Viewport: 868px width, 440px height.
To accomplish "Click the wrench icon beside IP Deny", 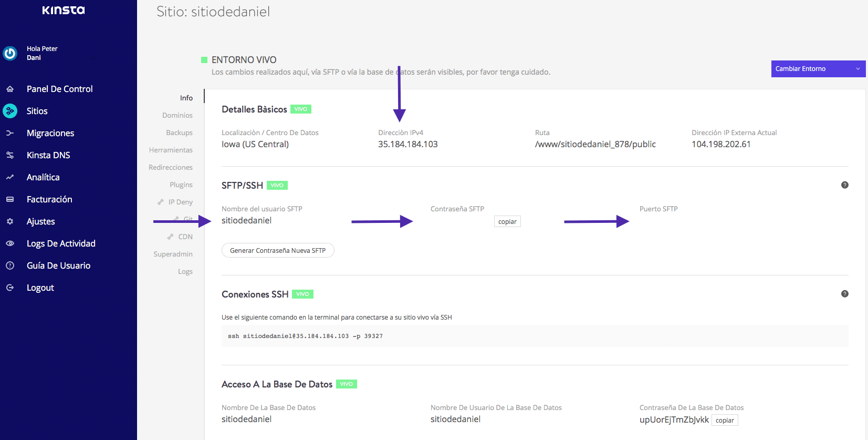I will pyautogui.click(x=161, y=202).
